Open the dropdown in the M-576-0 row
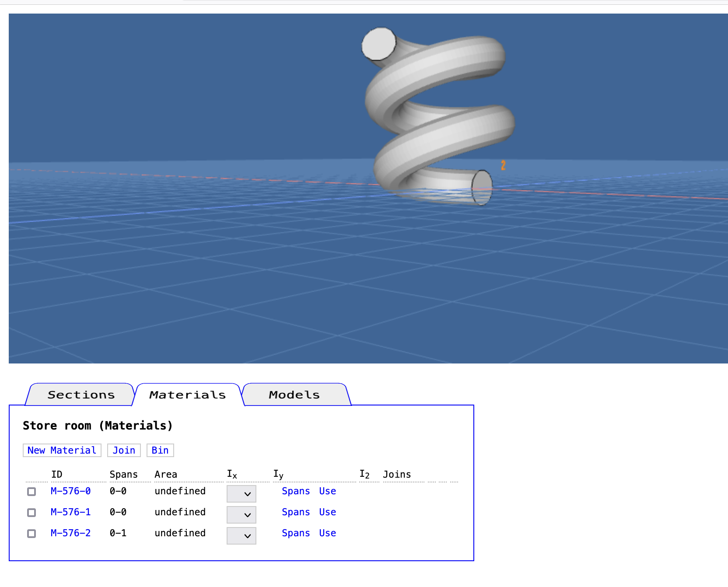The height and width of the screenshot is (587, 728). click(x=241, y=494)
